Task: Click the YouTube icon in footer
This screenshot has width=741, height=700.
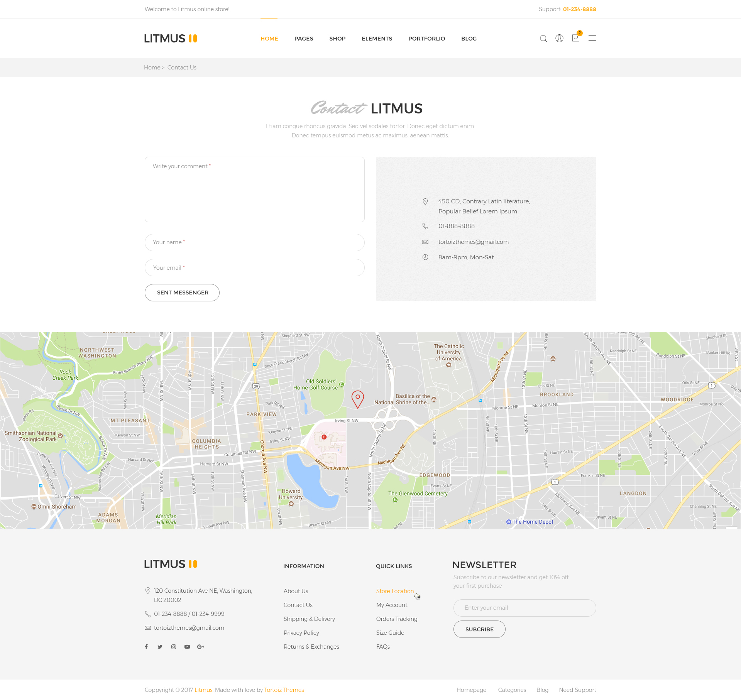Action: tap(187, 646)
